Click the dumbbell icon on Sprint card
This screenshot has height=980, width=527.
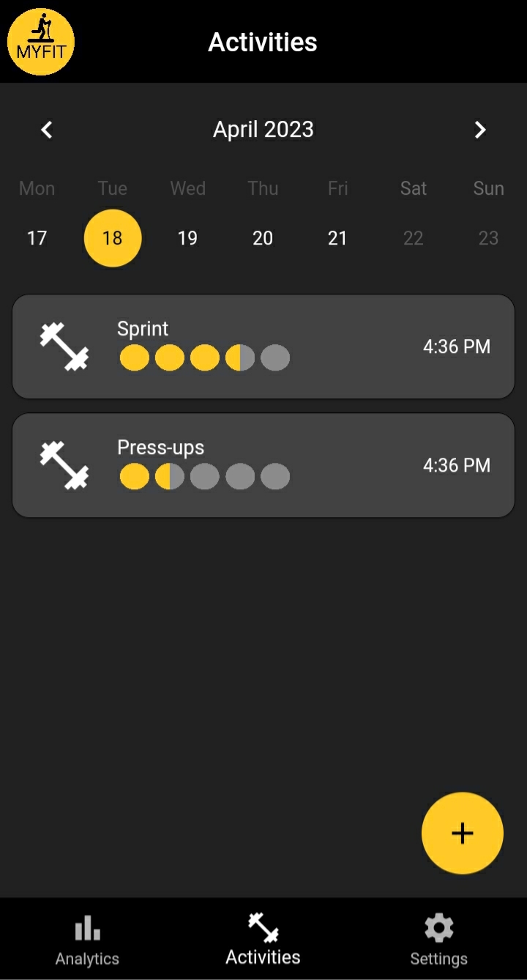point(64,346)
